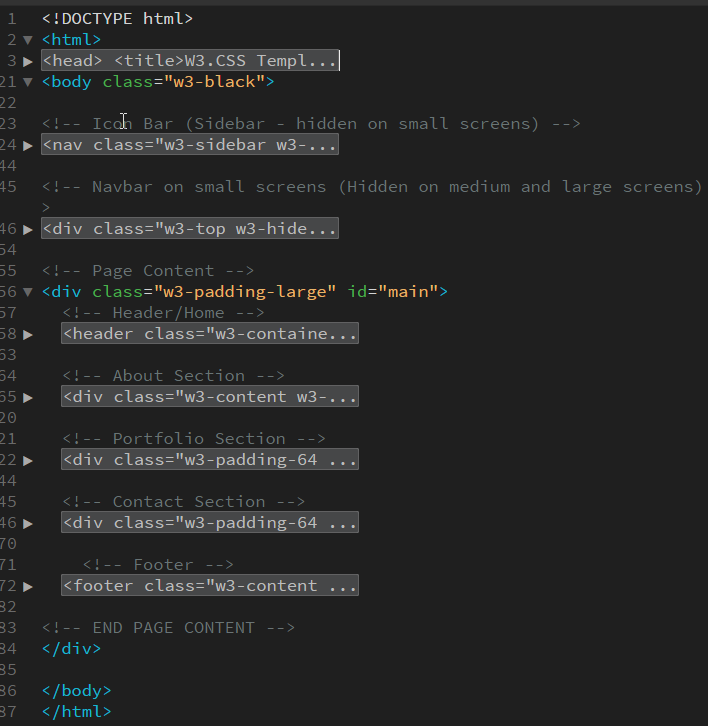Expand the folded header arrow
This screenshot has width=708, height=726.
click(28, 334)
